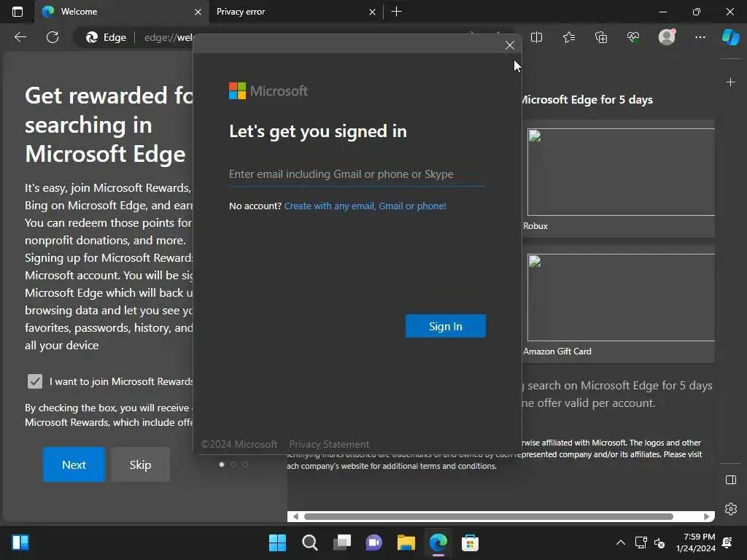The width and height of the screenshot is (747, 560).
Task: Switch to the Privacy error tab
Action: [x=295, y=12]
